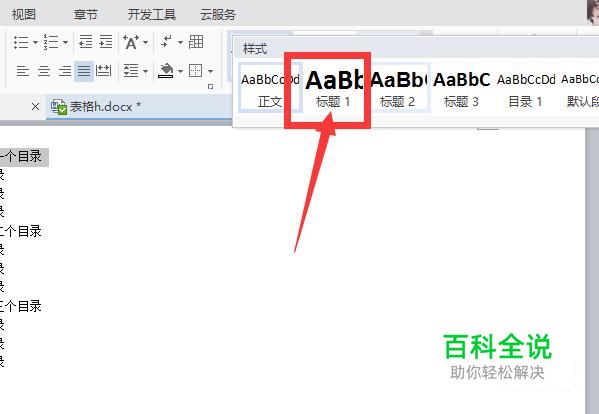Center the selected text
This screenshot has width=599, height=414.
click(x=44, y=71)
